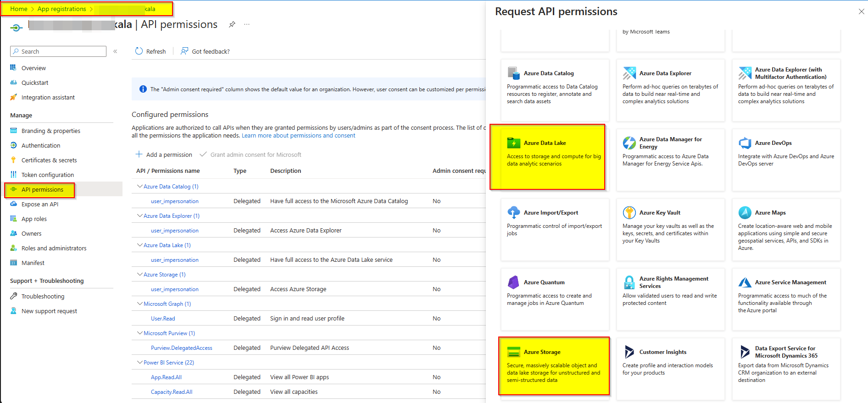Open the User.Read permission link
Image resolution: width=868 pixels, height=403 pixels.
[x=163, y=319]
